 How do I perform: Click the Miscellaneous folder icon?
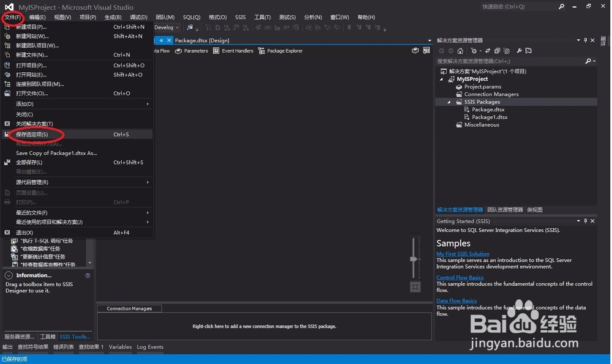click(459, 125)
